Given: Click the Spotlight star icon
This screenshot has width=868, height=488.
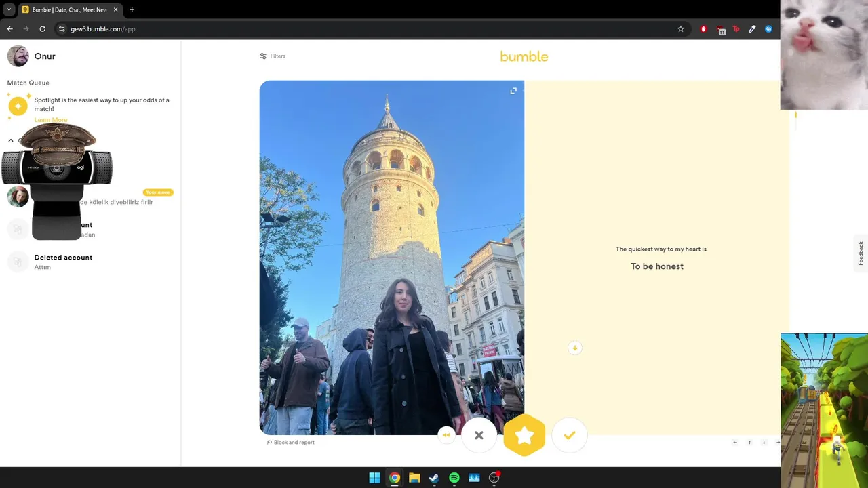Looking at the screenshot, I should [18, 106].
